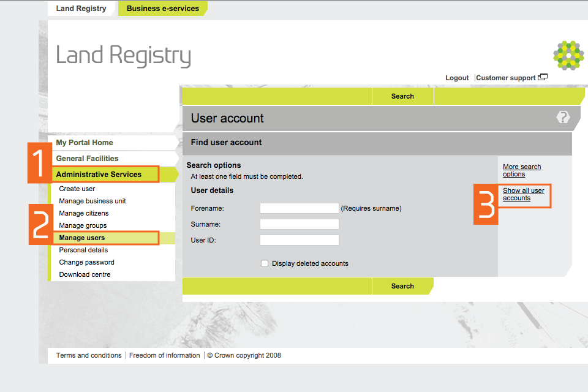Click the Logout link

457,78
